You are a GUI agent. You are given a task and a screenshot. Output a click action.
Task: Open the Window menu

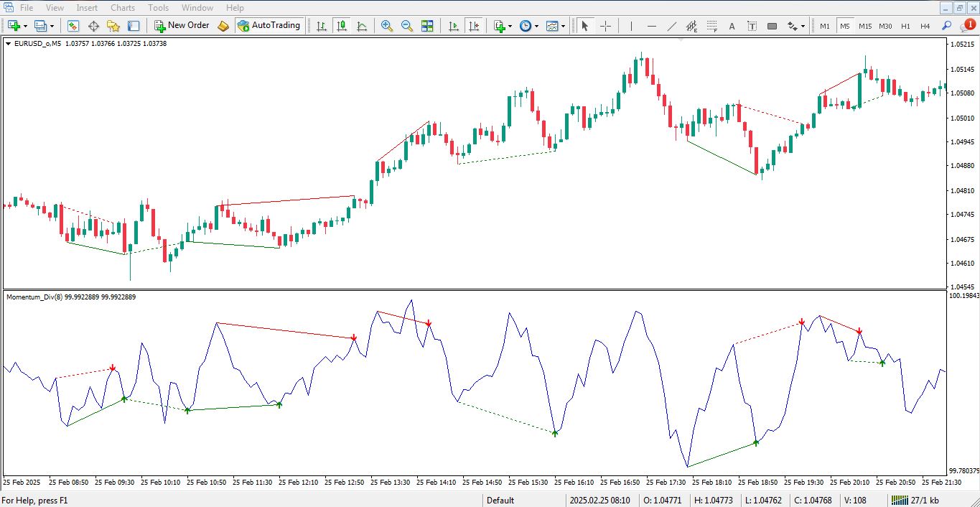[x=197, y=8]
